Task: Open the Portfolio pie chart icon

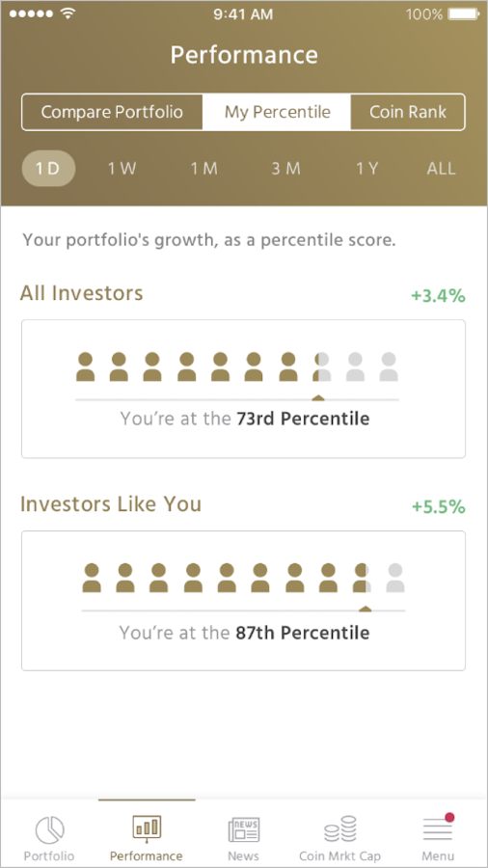Action: (x=50, y=830)
